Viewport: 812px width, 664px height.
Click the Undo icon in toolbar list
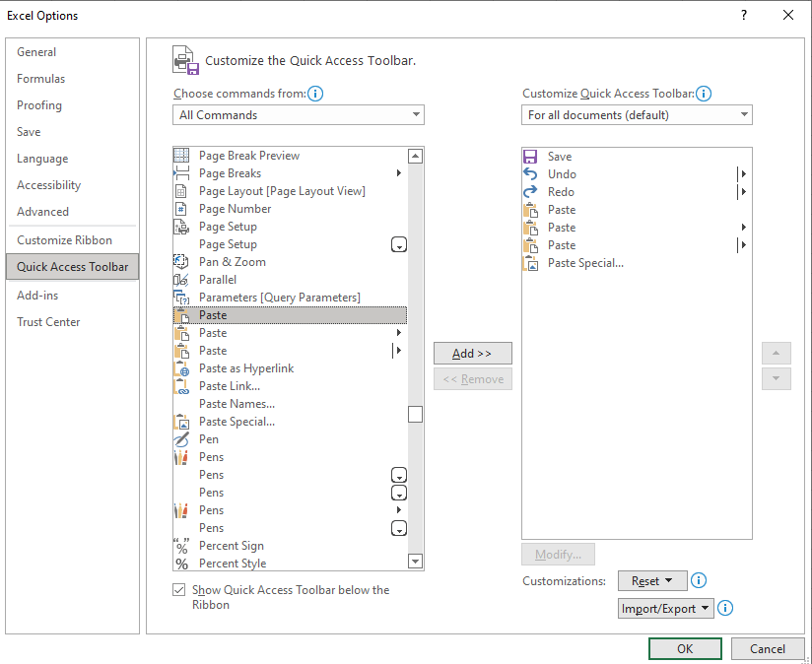click(x=530, y=174)
